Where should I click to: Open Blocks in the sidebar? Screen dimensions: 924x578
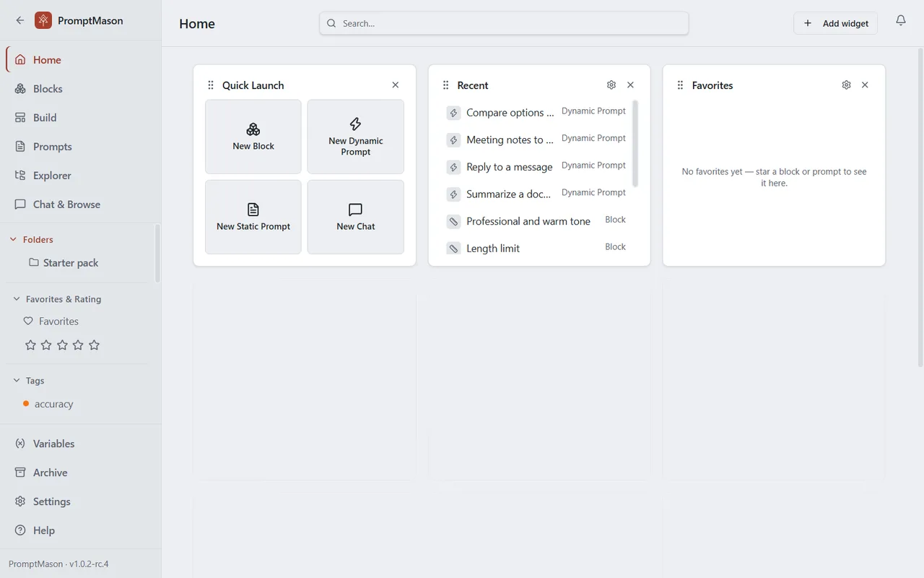click(81, 89)
